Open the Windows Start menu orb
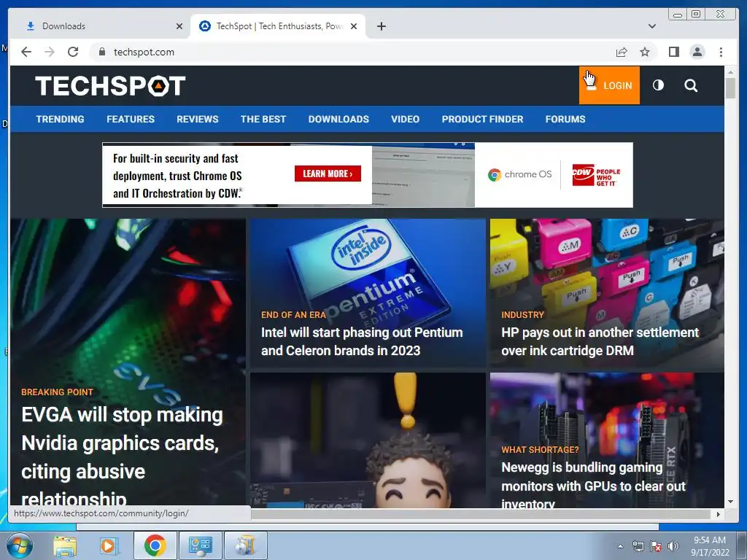This screenshot has height=560, width=747. click(x=19, y=545)
